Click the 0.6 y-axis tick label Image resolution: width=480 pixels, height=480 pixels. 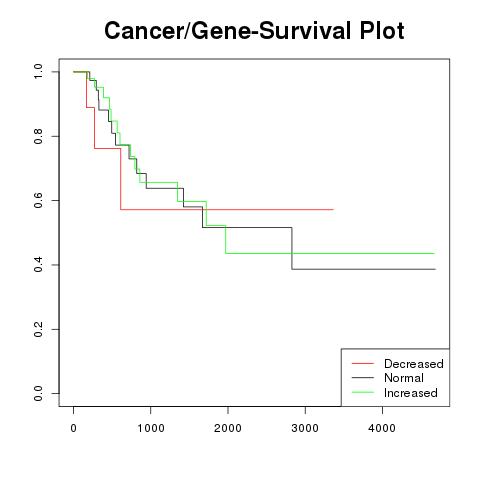click(x=38, y=200)
